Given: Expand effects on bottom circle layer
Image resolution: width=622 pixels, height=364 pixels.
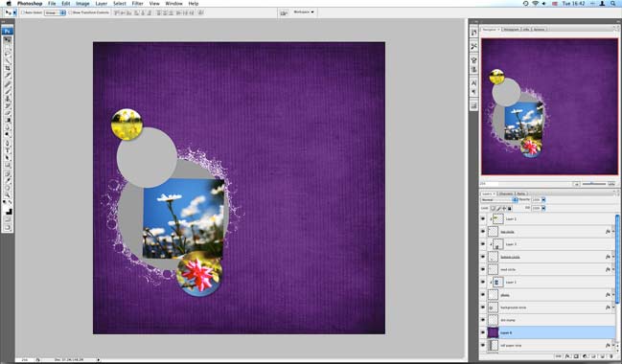Looking at the screenshot, I should point(612,257).
